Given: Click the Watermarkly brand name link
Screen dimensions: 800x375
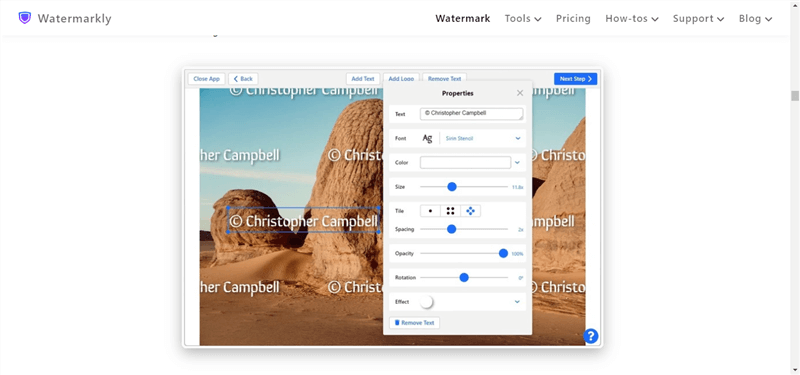Looking at the screenshot, I should pyautogui.click(x=74, y=19).
